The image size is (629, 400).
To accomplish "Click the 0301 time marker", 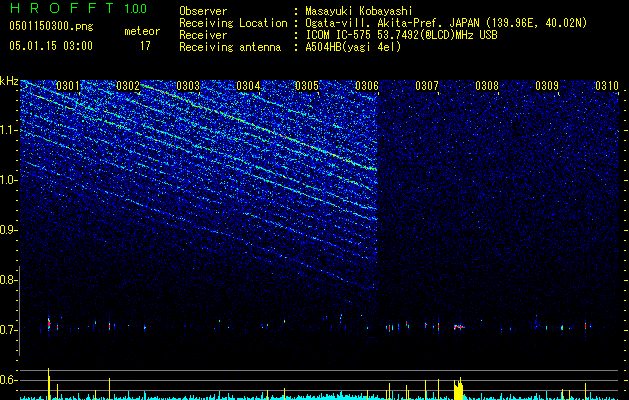I will [68, 86].
